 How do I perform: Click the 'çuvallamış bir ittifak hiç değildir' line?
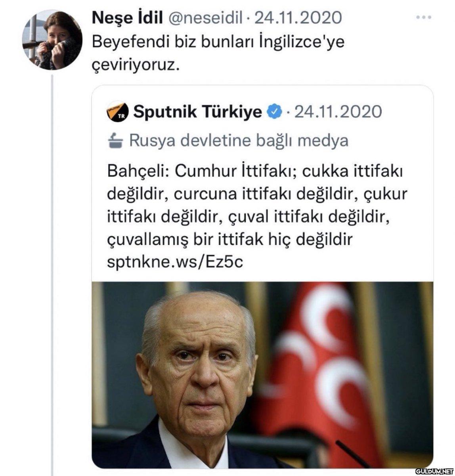(229, 239)
